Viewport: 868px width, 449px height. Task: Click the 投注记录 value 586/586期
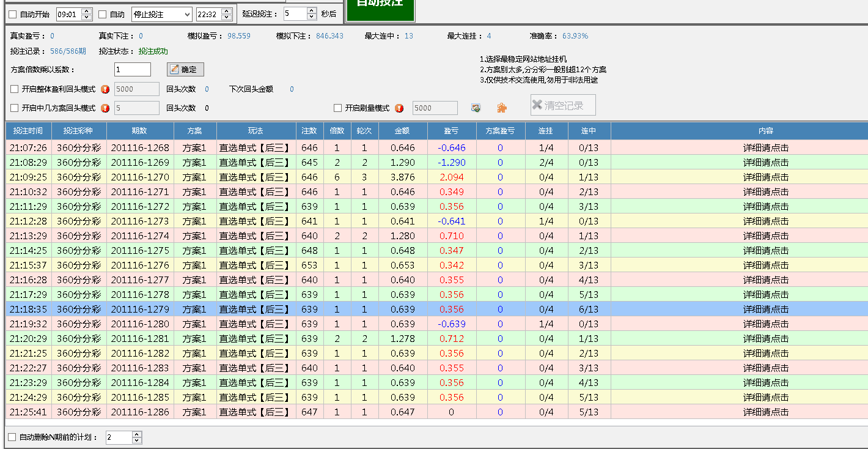[x=68, y=51]
